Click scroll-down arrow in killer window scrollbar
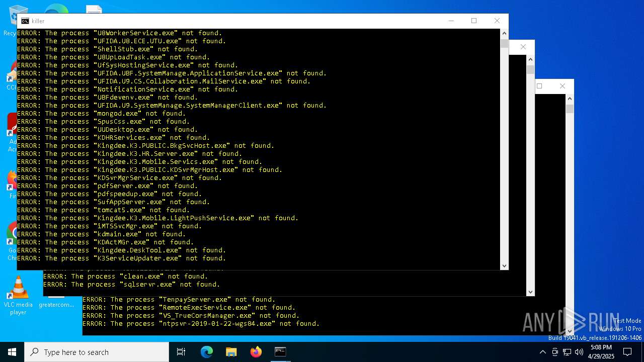The height and width of the screenshot is (362, 644). pyautogui.click(x=504, y=266)
